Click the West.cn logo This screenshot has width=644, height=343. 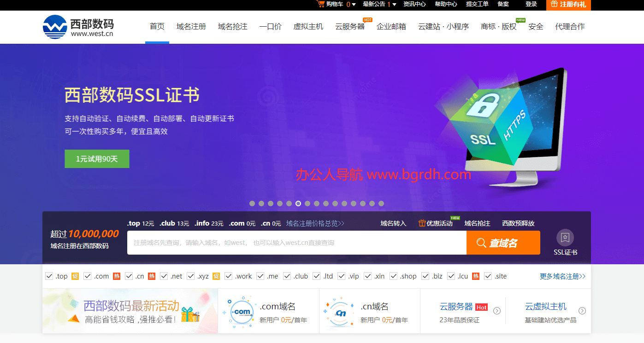(x=78, y=27)
